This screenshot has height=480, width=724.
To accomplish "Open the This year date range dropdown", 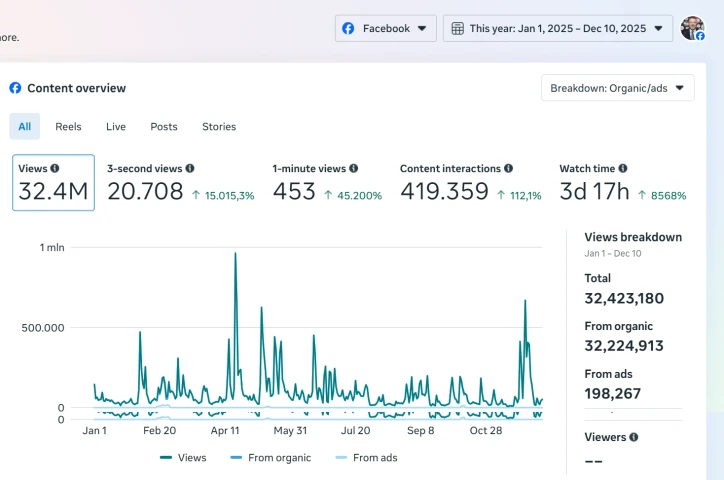I will click(557, 29).
